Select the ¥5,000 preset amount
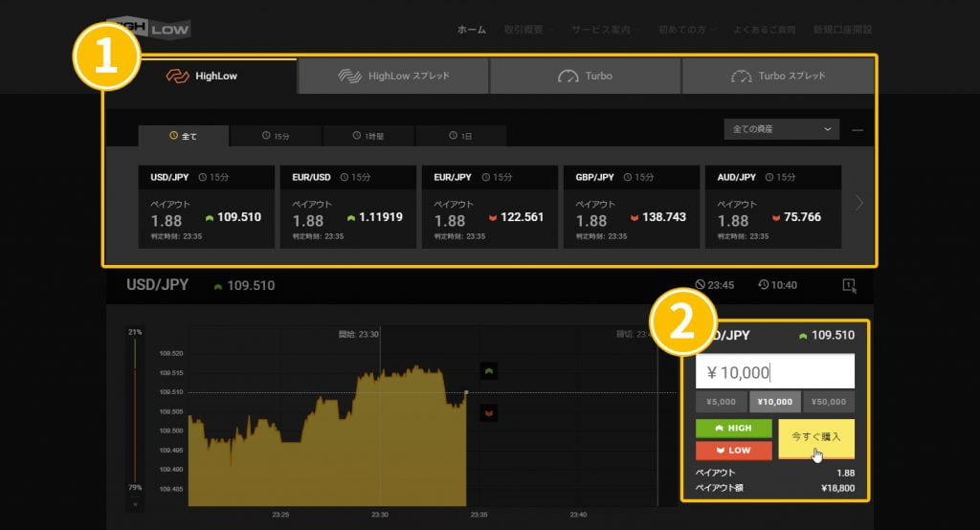 pyautogui.click(x=722, y=403)
